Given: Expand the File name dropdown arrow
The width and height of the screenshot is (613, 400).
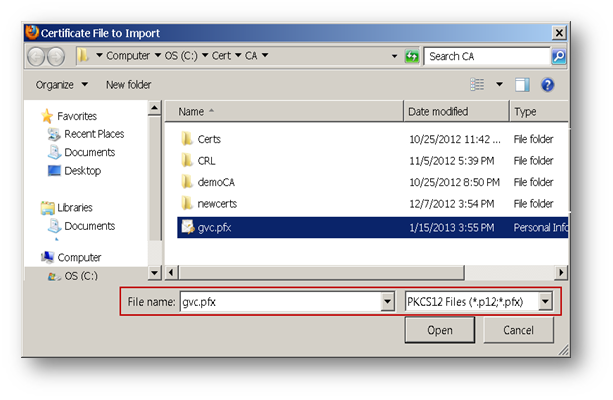Looking at the screenshot, I should pyautogui.click(x=388, y=301).
